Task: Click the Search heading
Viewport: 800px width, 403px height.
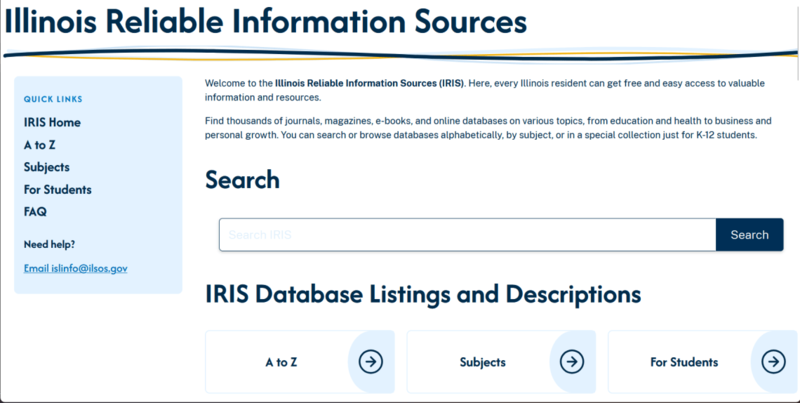Action: [x=242, y=180]
